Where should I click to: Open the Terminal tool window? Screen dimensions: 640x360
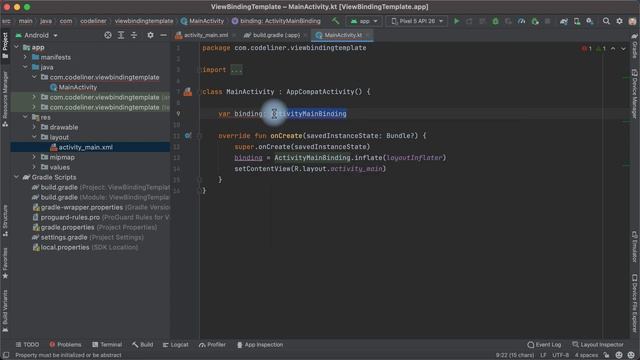[x=107, y=345]
